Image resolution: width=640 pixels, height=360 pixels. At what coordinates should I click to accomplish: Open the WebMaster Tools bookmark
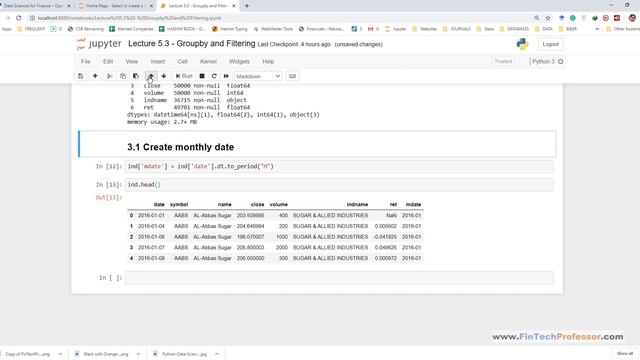(x=273, y=29)
